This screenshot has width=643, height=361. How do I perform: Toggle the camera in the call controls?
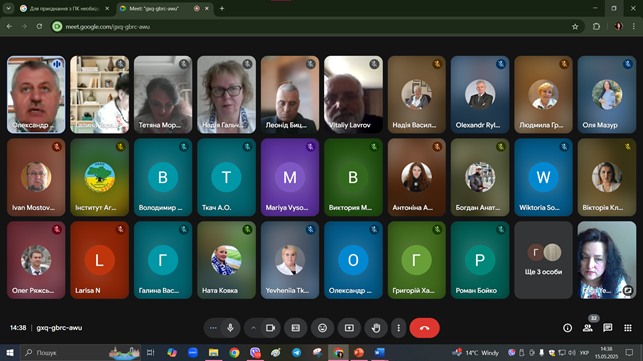(x=270, y=328)
